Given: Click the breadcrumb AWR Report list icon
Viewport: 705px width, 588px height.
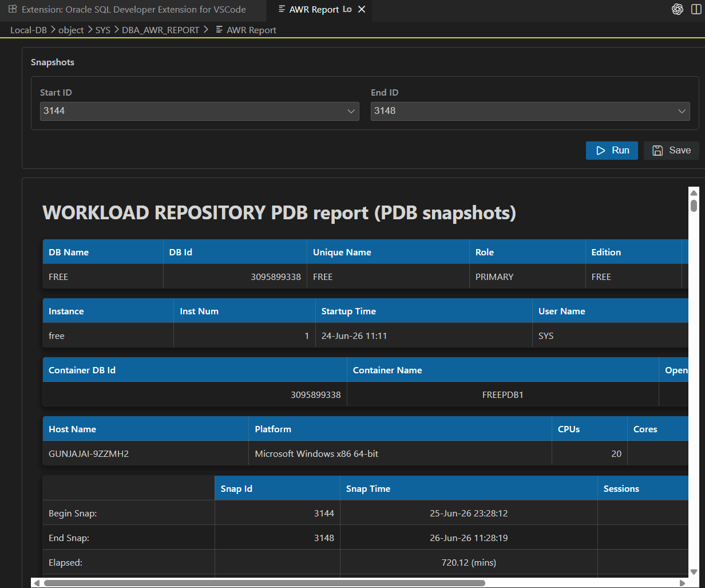Looking at the screenshot, I should point(219,30).
